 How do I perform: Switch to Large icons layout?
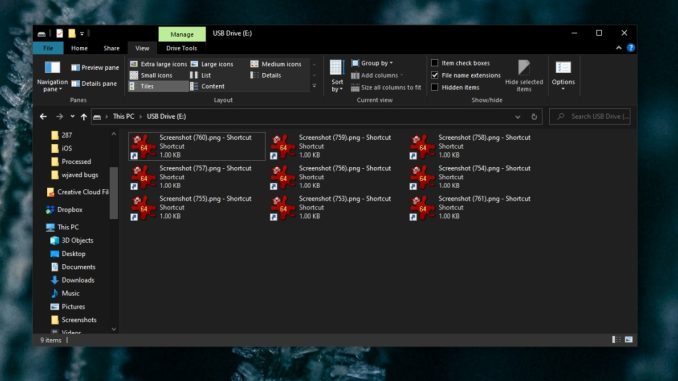212,64
